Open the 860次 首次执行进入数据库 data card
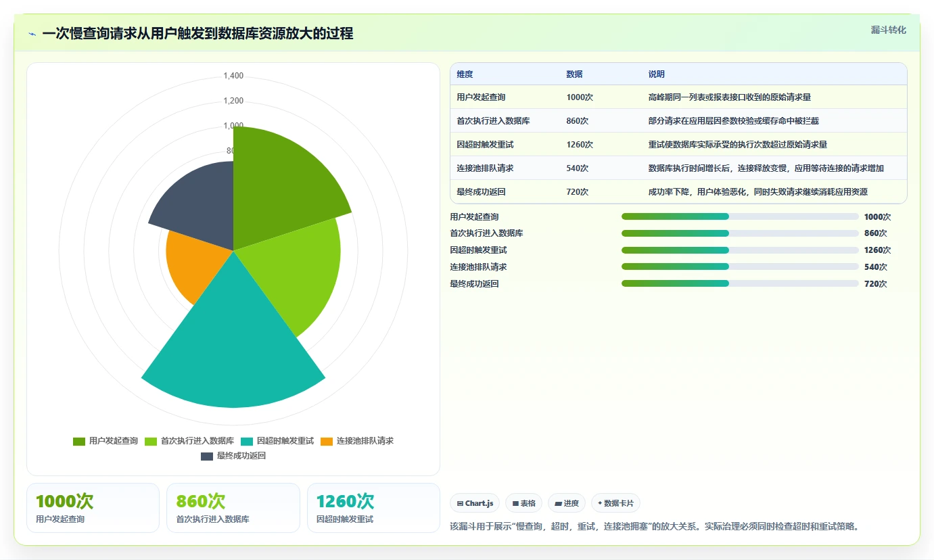Image resolution: width=934 pixels, height=560 pixels. [233, 508]
